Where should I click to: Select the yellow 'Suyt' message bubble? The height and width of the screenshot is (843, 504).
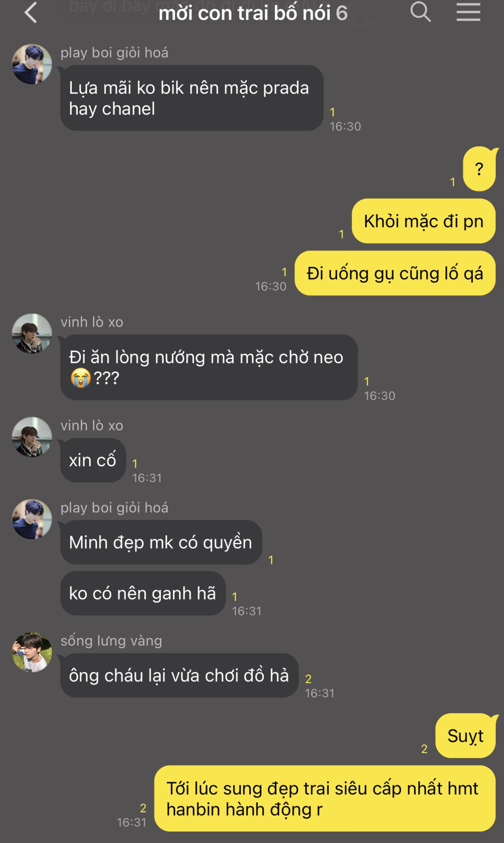[466, 736]
